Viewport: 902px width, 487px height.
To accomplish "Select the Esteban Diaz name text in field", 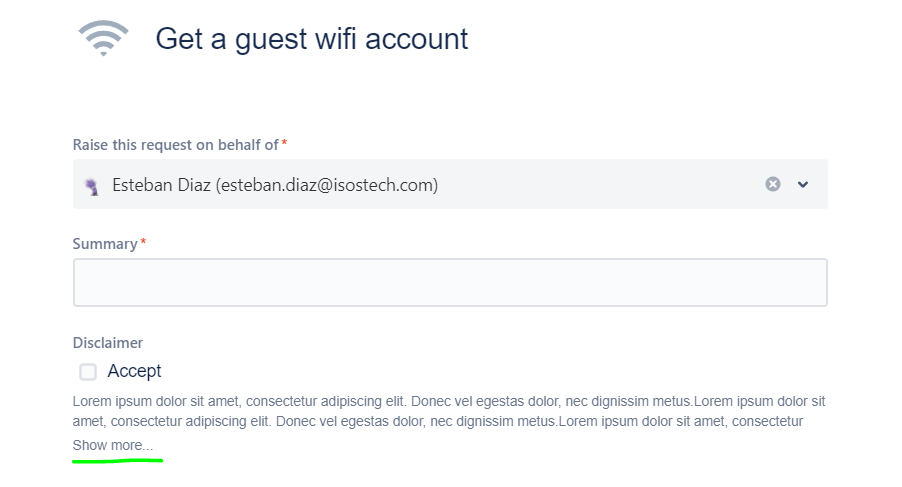I will (x=161, y=185).
